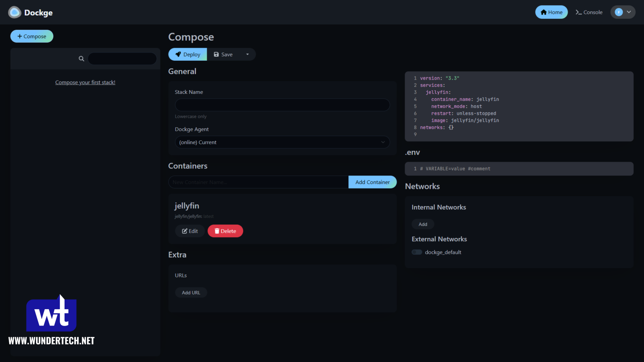Select the Home house icon
This screenshot has height=362, width=644.
543,12
